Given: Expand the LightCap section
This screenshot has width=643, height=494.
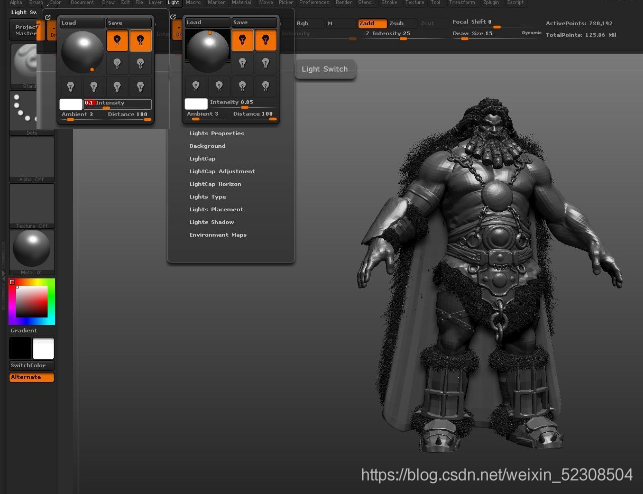Looking at the screenshot, I should click(202, 159).
